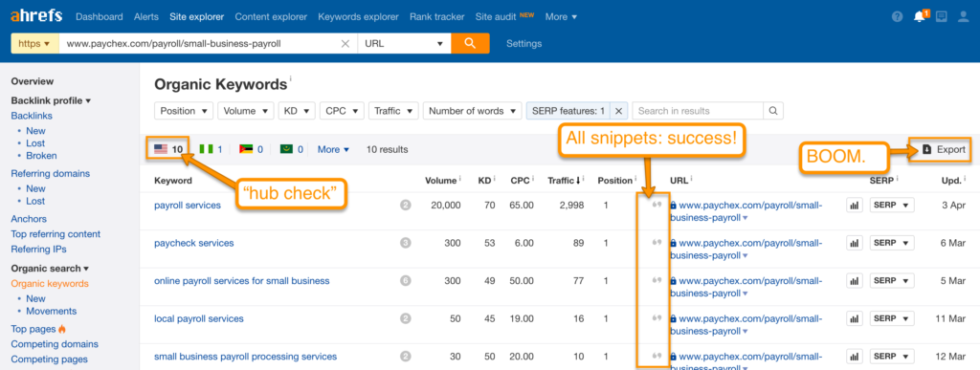The image size is (980, 370).
Task: Go to Referring domains in sidebar
Action: pyautogui.click(x=51, y=173)
